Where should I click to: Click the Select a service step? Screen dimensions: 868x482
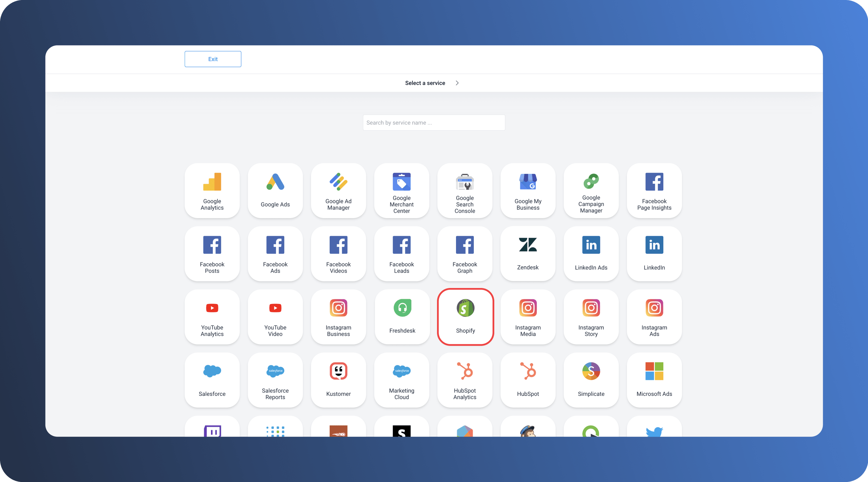coord(425,83)
